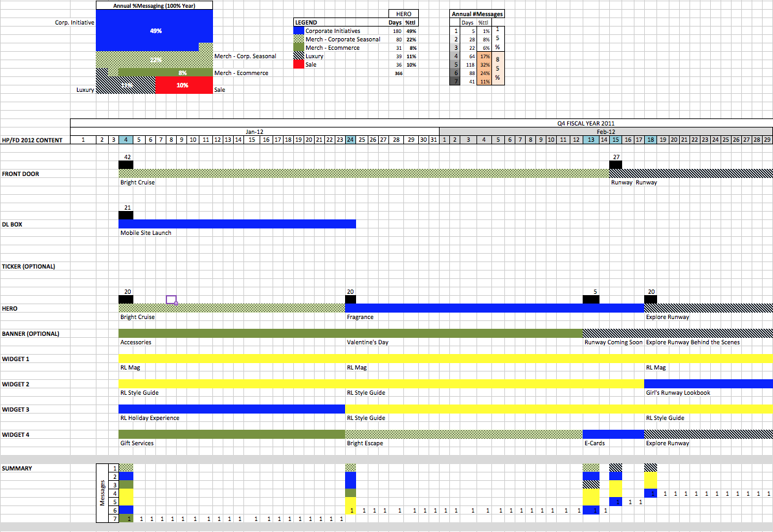Select the blue Fragrance bar in Hero row
The height and width of the screenshot is (532, 773).
(495, 308)
